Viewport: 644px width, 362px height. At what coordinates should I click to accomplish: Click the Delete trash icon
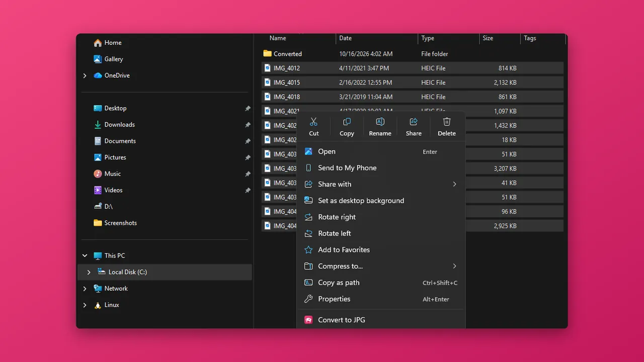point(447,122)
